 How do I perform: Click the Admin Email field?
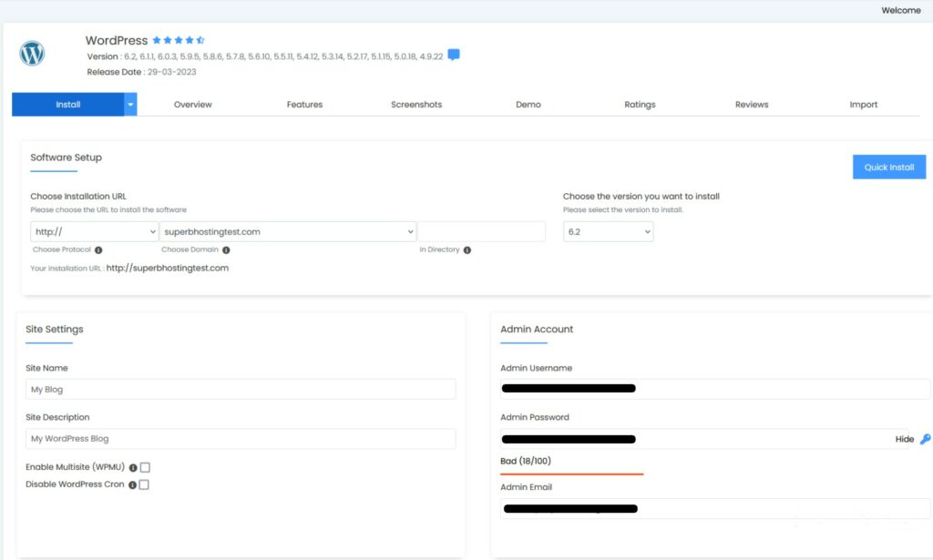click(715, 509)
